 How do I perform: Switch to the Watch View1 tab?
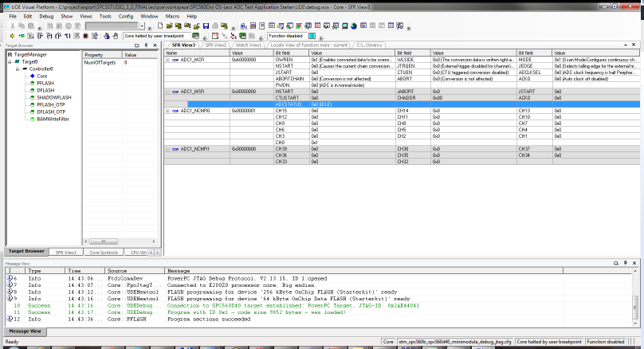(x=248, y=45)
